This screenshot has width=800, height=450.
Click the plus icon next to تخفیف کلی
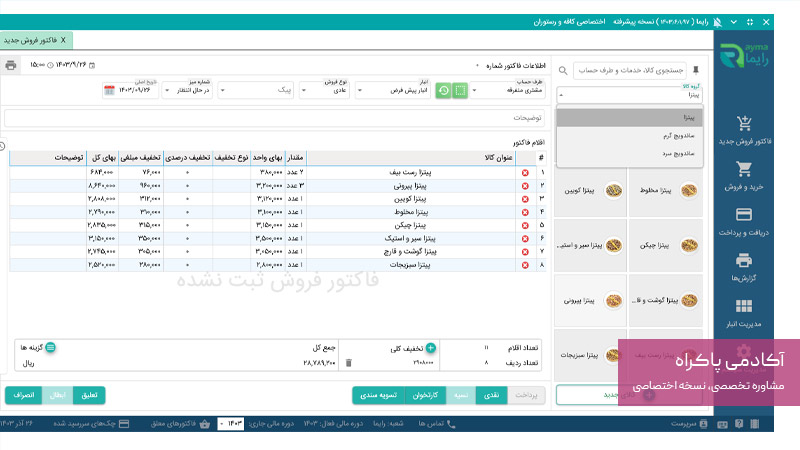(x=431, y=348)
